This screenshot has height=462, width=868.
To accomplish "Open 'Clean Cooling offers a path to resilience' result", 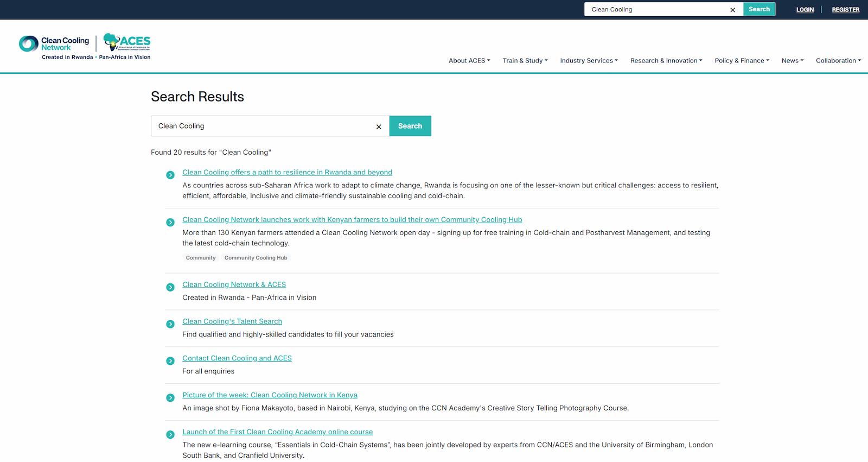I will 287,172.
